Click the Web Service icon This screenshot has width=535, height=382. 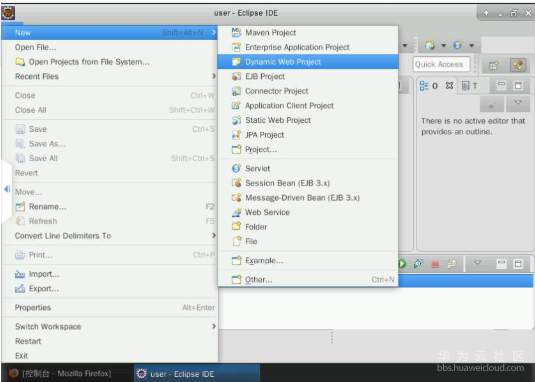tap(236, 212)
